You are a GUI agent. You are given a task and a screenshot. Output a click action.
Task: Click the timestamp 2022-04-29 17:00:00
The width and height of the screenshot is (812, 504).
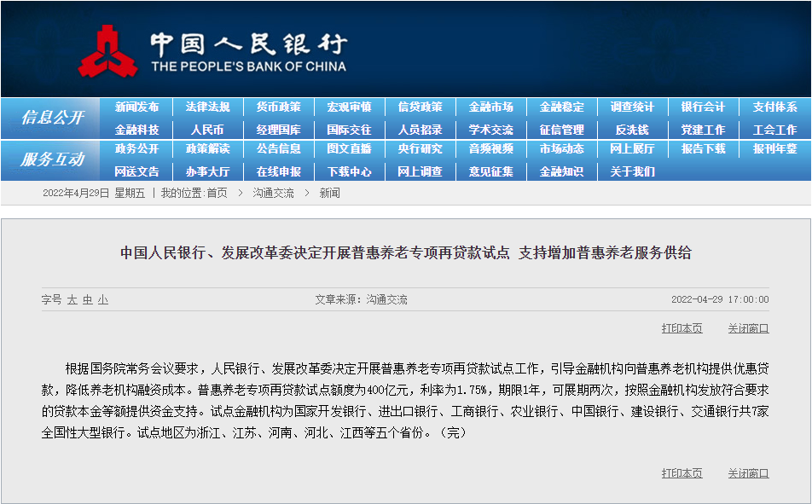[x=721, y=300]
